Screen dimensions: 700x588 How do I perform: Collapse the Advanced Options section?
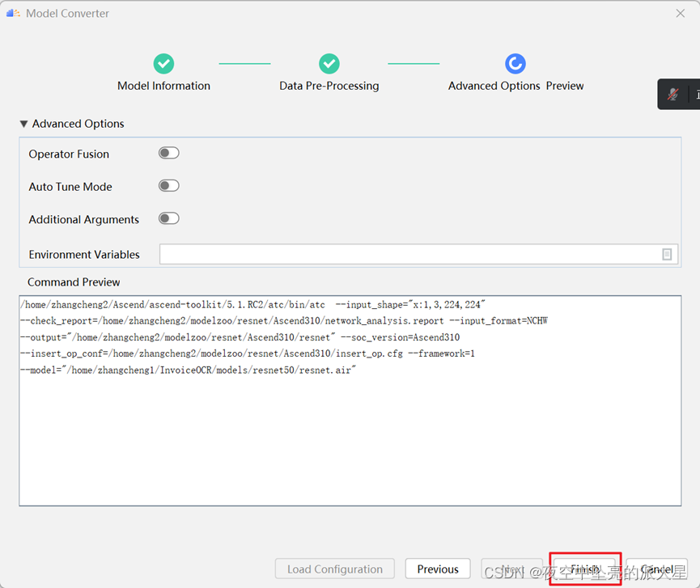(x=23, y=124)
